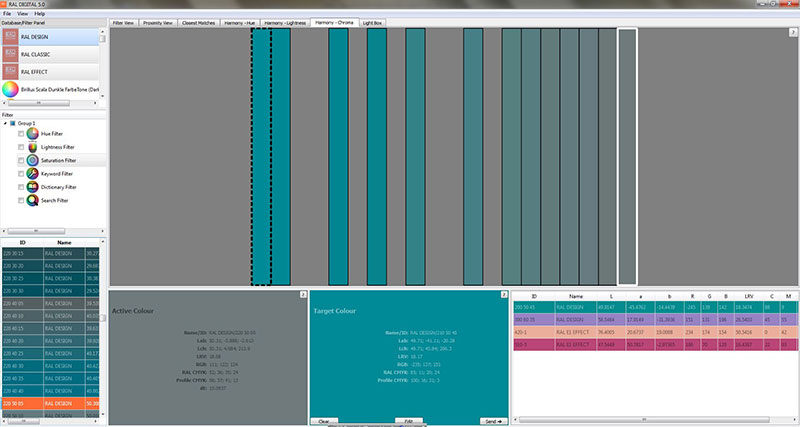Select the orange 220 50 05 row
Image resolution: width=800 pixels, height=427 pixels.
[x=51, y=403]
